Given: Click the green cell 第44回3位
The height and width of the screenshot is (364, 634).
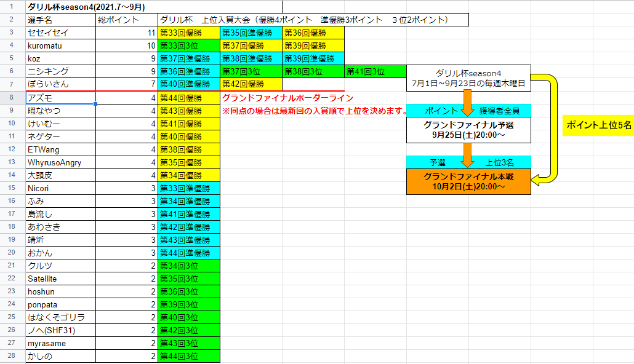Looking at the screenshot, I should [x=189, y=357].
